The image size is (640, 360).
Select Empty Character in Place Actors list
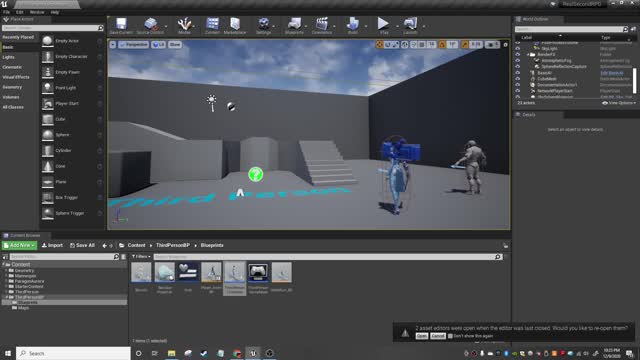click(x=71, y=57)
